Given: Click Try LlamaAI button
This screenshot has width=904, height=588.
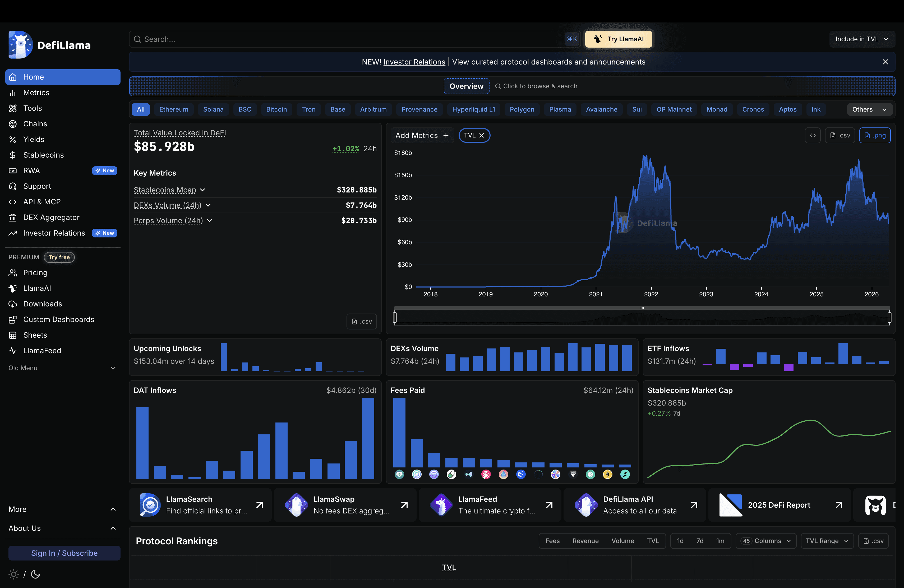Looking at the screenshot, I should [x=618, y=39].
